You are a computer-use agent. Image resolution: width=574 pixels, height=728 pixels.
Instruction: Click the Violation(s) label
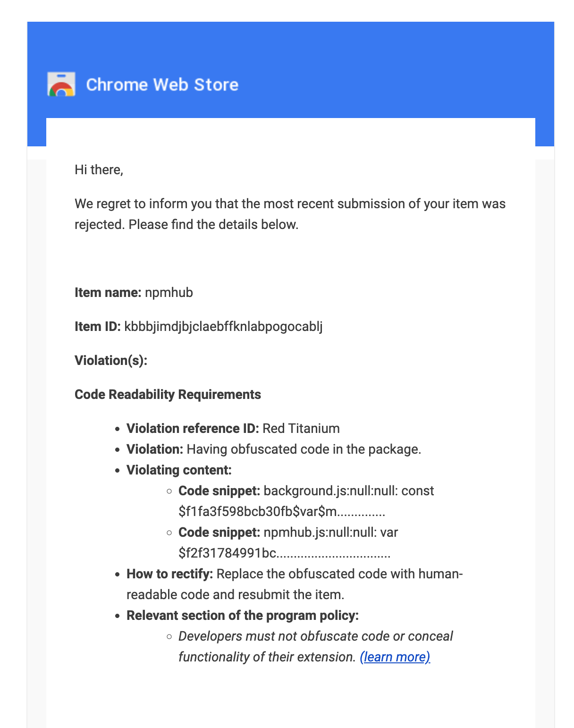click(111, 360)
